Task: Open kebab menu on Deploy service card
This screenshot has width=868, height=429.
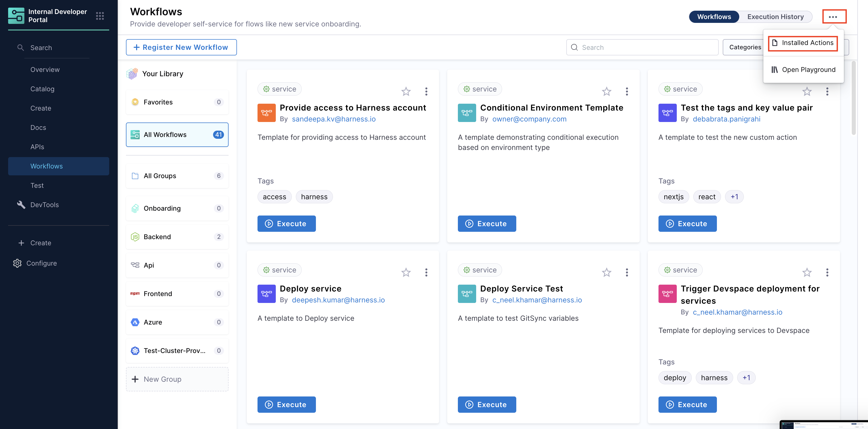Action: tap(426, 272)
